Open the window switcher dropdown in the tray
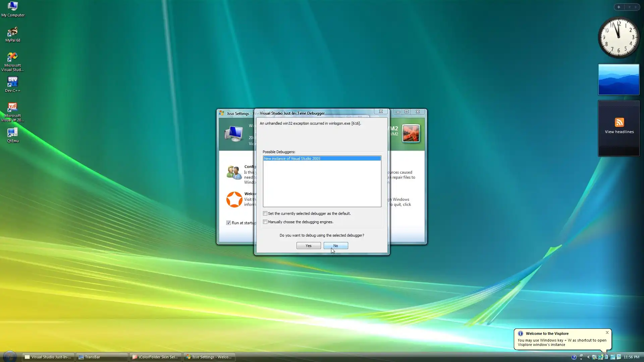The height and width of the screenshot is (362, 644). pos(581,357)
